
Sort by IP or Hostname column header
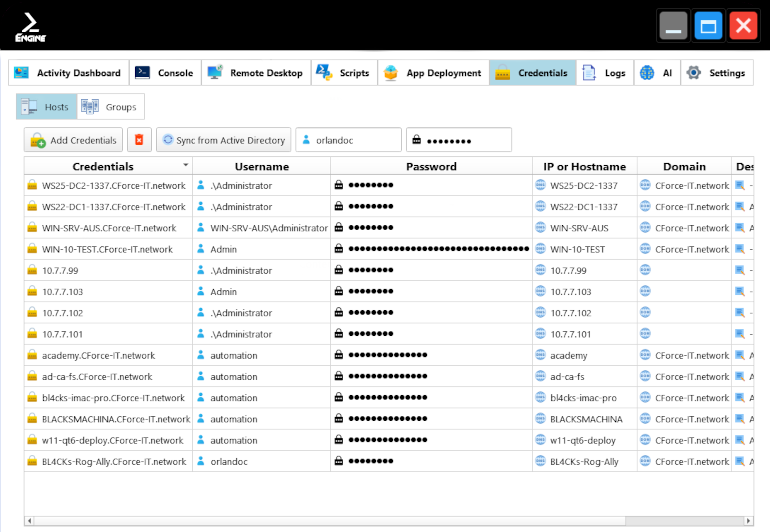tap(584, 167)
